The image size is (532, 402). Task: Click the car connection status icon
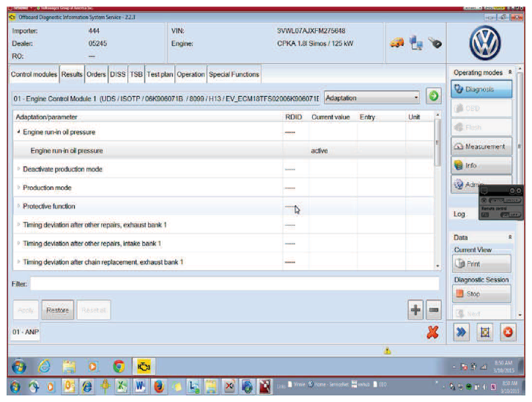pos(397,43)
